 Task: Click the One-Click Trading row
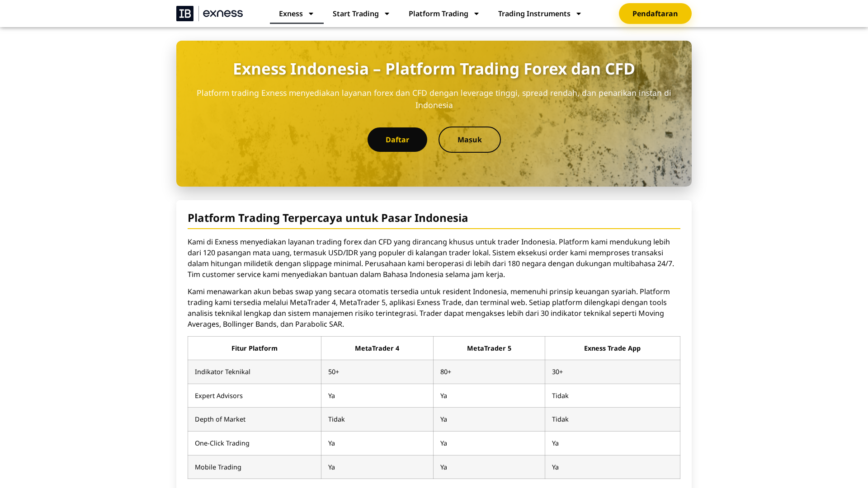222,443
